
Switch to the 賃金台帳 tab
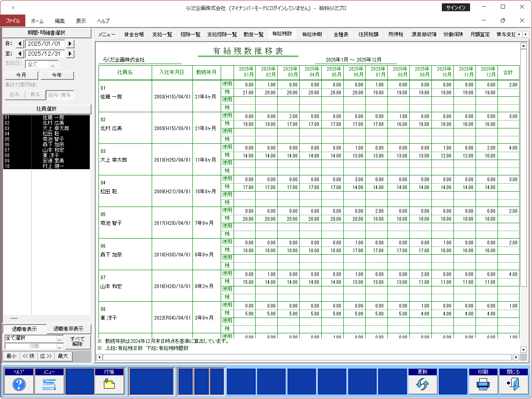[134, 34]
